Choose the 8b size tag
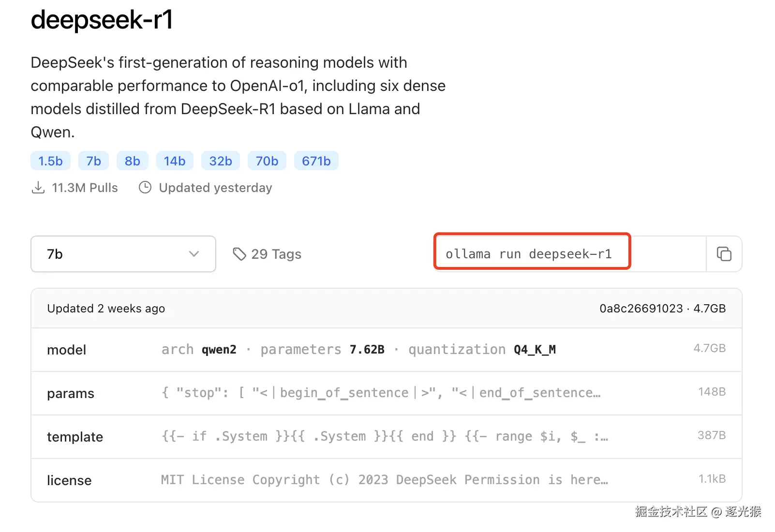Viewport: 775px width, 532px height. click(132, 161)
